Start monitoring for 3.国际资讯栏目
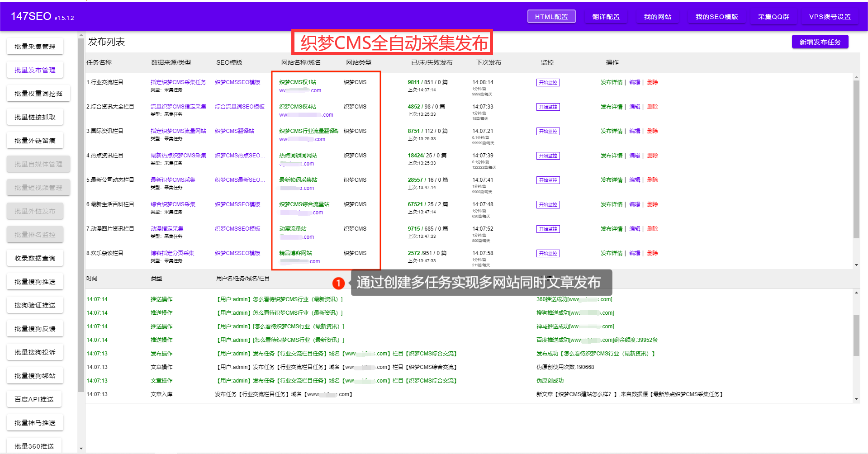 coord(548,131)
